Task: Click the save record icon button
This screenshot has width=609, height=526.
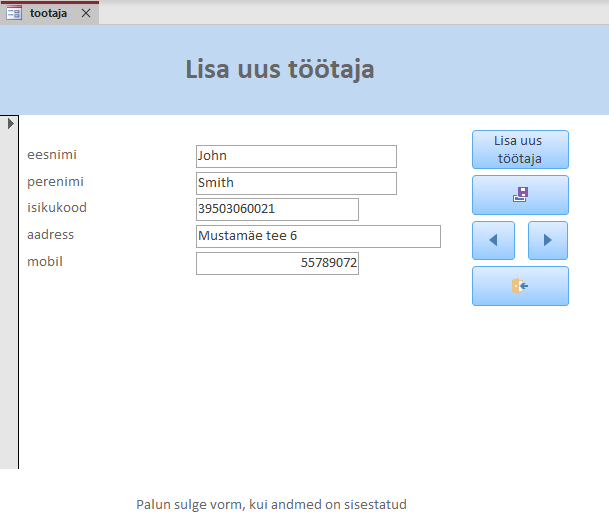Action: pyautogui.click(x=520, y=195)
